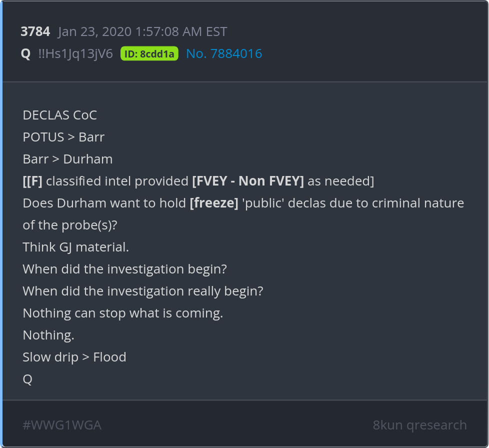
Task: Click the single-word "Nothing." line
Action: 48,335
